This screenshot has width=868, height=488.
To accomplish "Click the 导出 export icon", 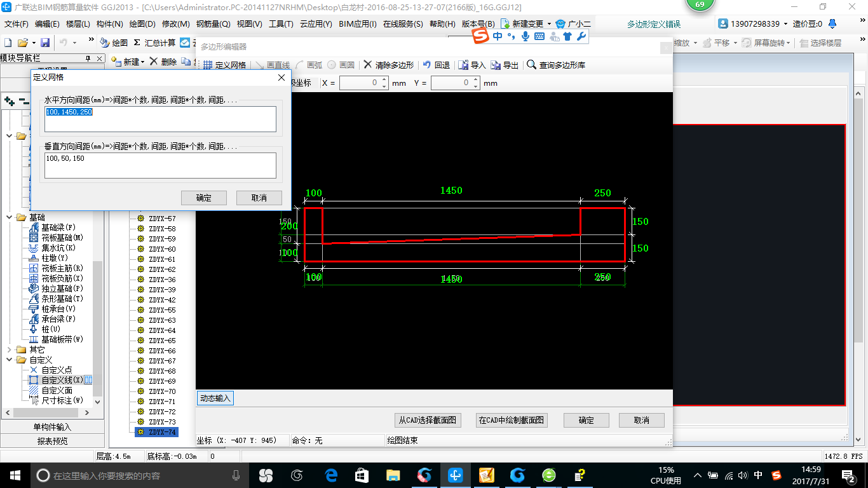I will [505, 65].
